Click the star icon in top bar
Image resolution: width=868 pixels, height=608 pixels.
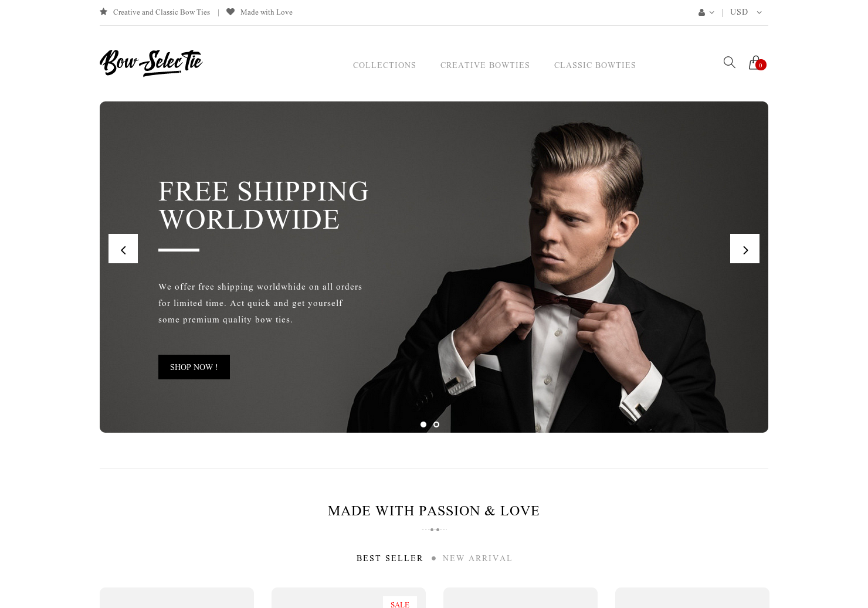pos(104,12)
